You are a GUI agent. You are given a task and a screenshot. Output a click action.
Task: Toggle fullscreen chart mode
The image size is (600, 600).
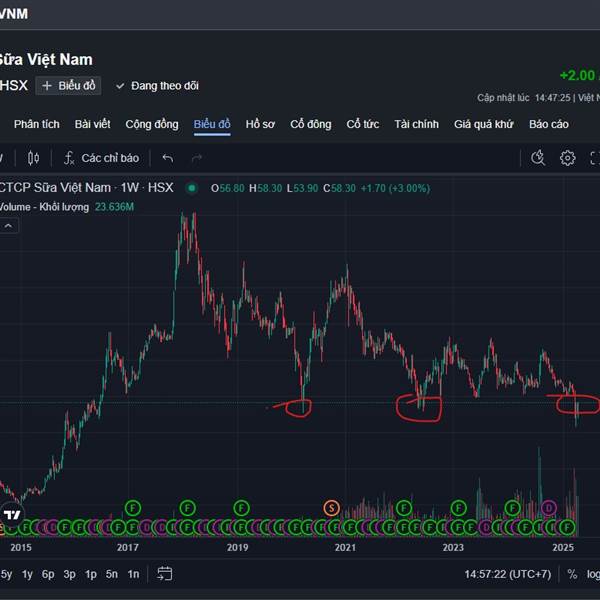click(x=595, y=158)
